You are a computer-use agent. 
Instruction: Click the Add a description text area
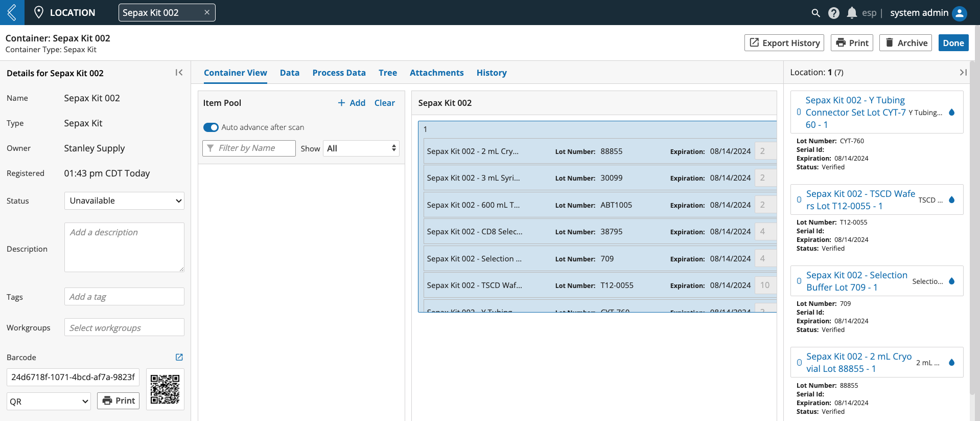click(x=124, y=247)
